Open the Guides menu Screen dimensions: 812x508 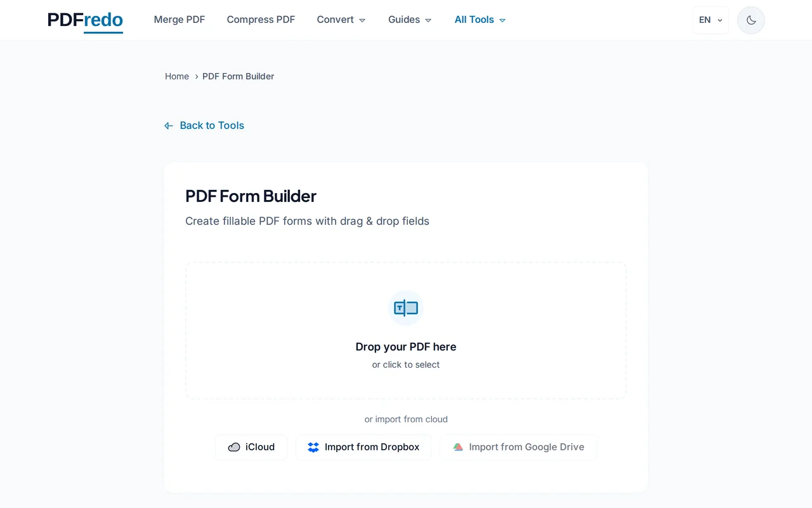409,20
